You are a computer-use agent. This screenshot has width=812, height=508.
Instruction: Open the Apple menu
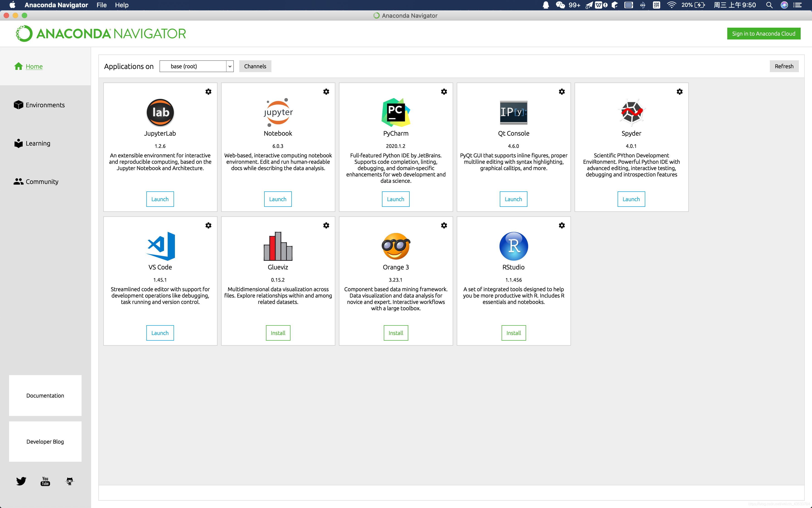[x=12, y=5]
